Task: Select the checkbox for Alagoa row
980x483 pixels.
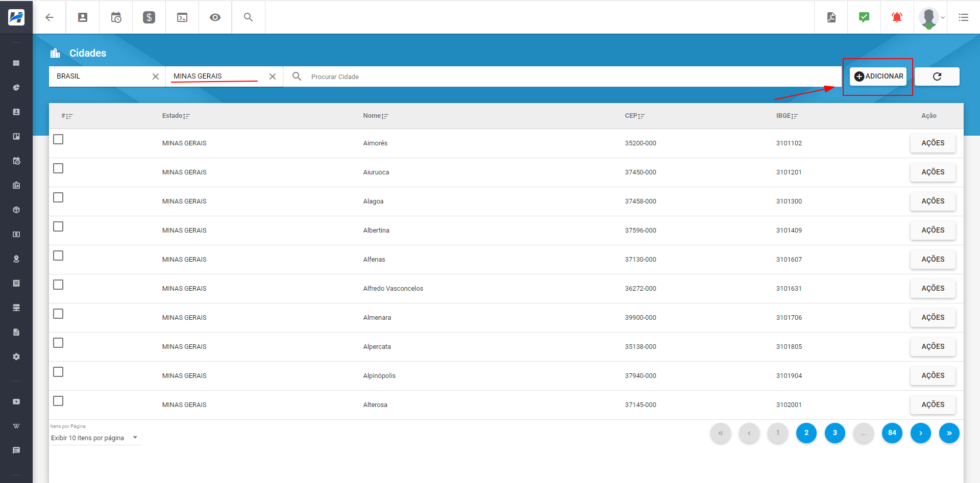Action: click(x=58, y=197)
